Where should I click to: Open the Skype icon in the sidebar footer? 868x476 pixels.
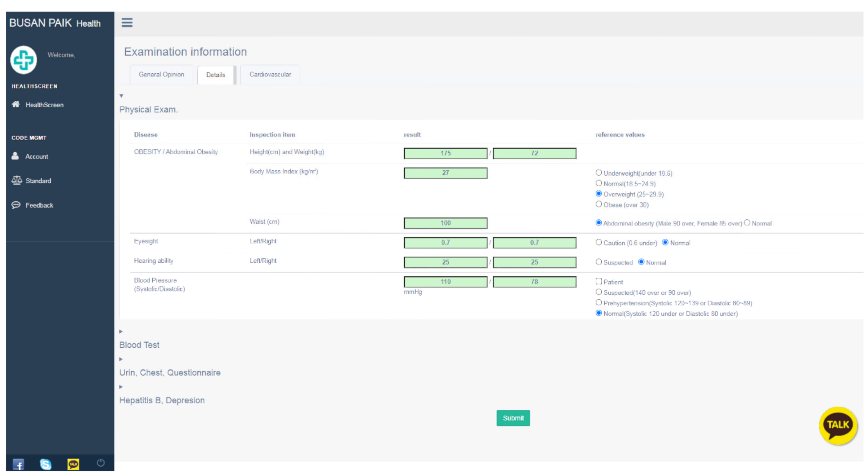(x=45, y=464)
